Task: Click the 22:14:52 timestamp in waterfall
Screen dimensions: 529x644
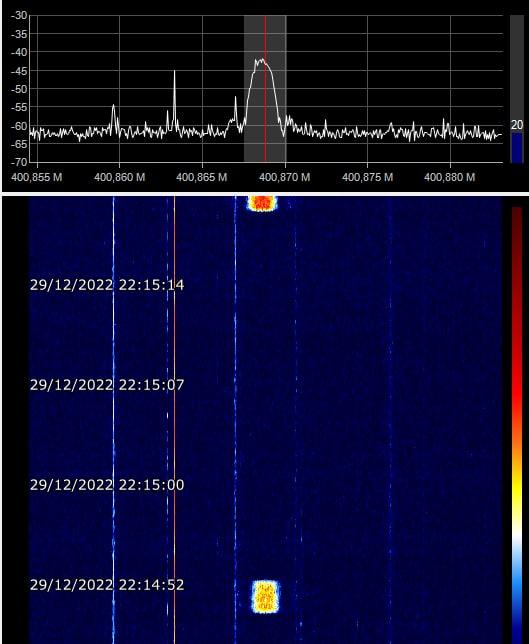Action: coord(152,584)
